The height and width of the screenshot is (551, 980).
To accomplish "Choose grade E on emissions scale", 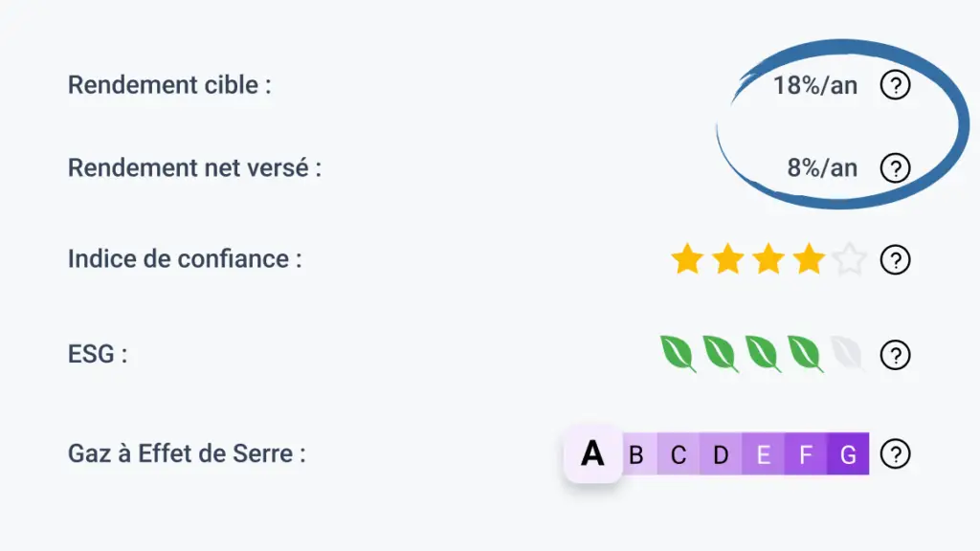I will coord(763,453).
